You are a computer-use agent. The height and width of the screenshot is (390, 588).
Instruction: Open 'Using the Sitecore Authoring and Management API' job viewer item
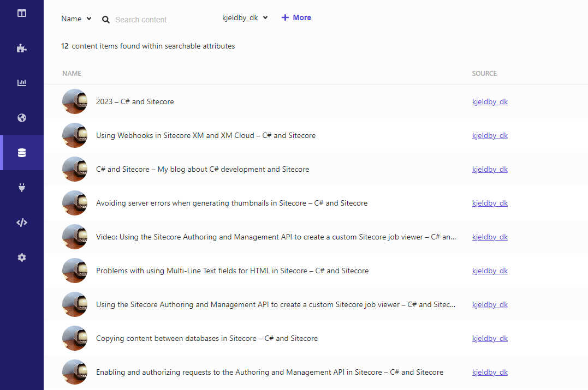click(x=276, y=304)
